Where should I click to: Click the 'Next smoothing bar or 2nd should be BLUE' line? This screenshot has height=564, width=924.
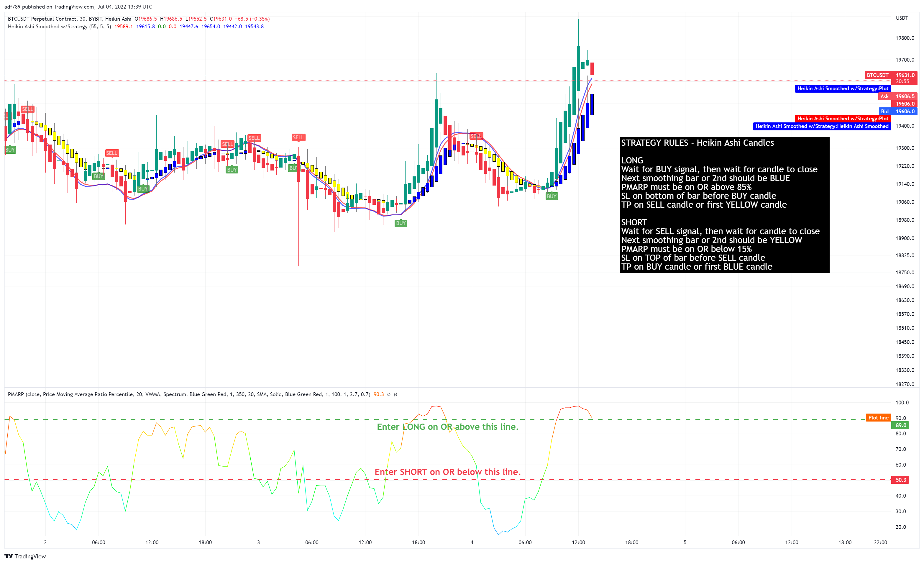coord(705,178)
